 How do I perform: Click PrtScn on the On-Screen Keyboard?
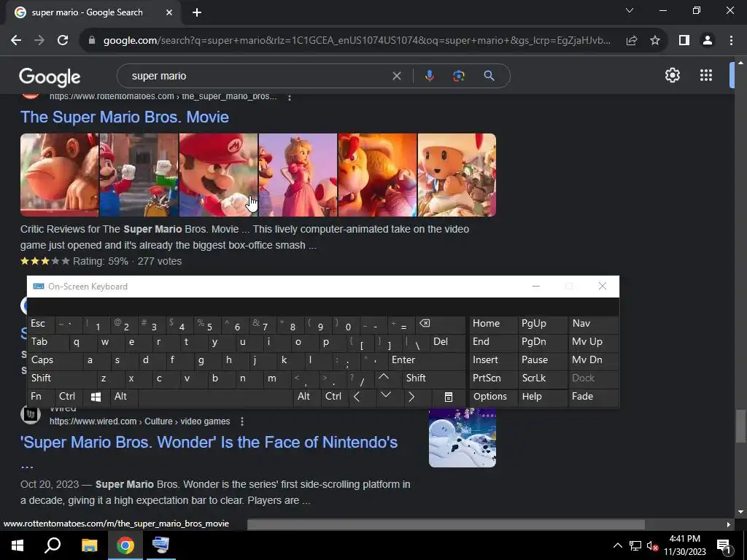coord(493,378)
